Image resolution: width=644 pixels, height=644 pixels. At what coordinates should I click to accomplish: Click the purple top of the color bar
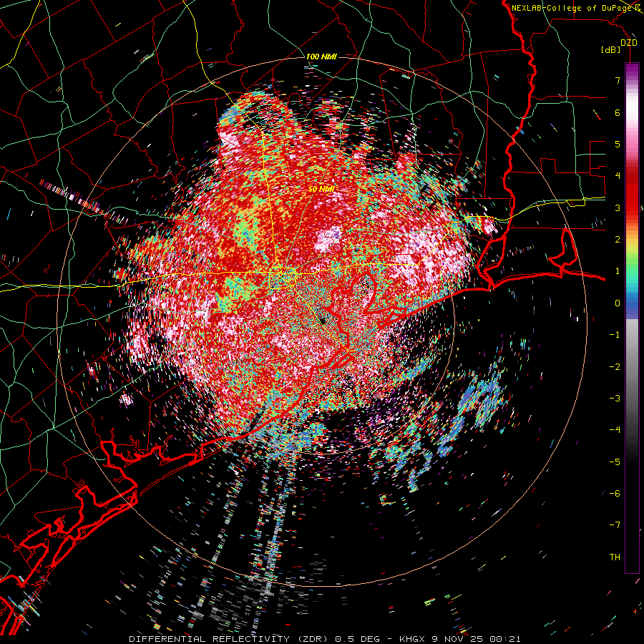tap(632, 71)
